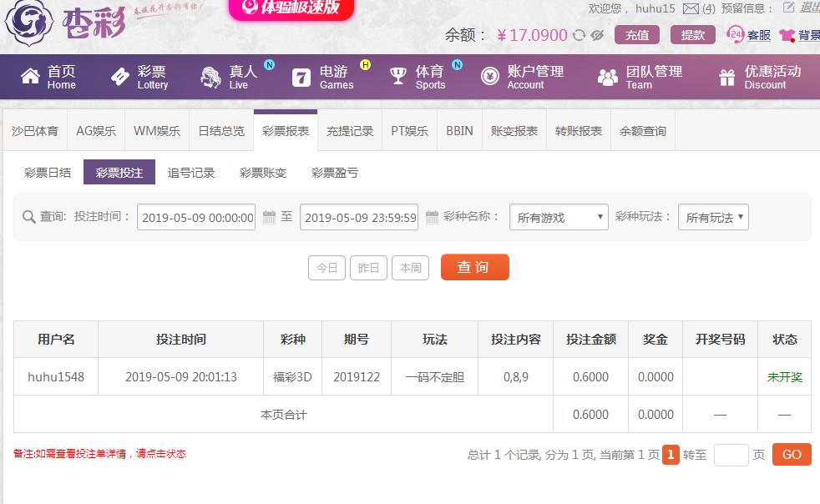Image resolution: width=820 pixels, height=504 pixels.
Task: Click the start betting time input field
Action: click(x=196, y=217)
